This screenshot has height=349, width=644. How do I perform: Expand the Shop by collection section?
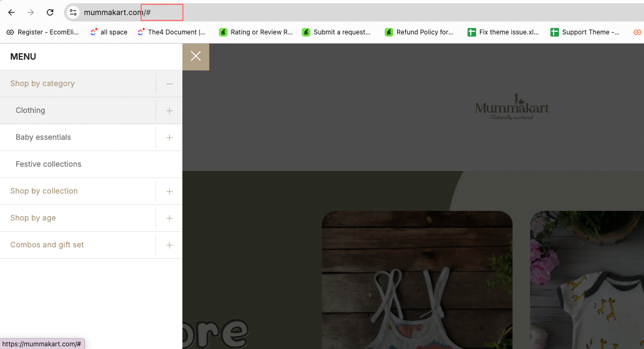[169, 191]
